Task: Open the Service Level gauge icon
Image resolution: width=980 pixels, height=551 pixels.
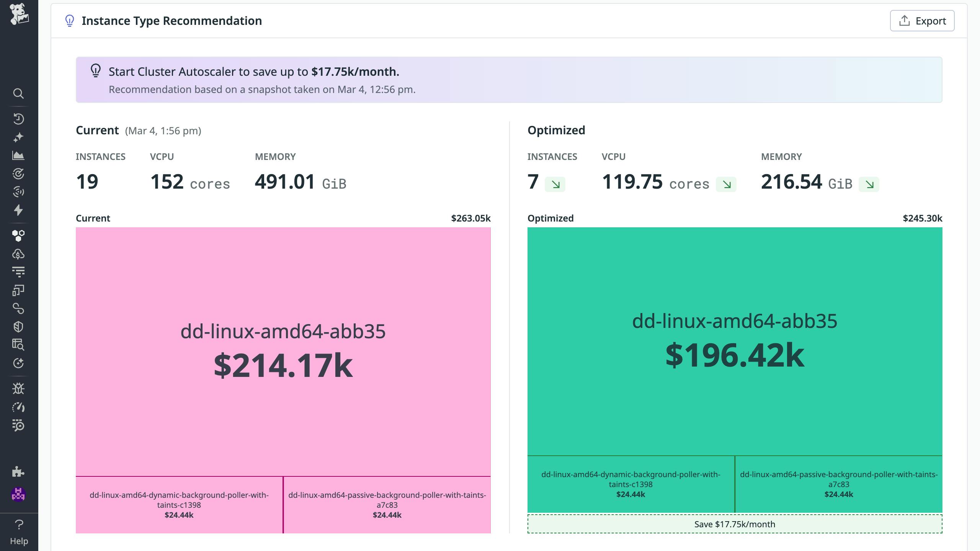Action: (x=19, y=407)
